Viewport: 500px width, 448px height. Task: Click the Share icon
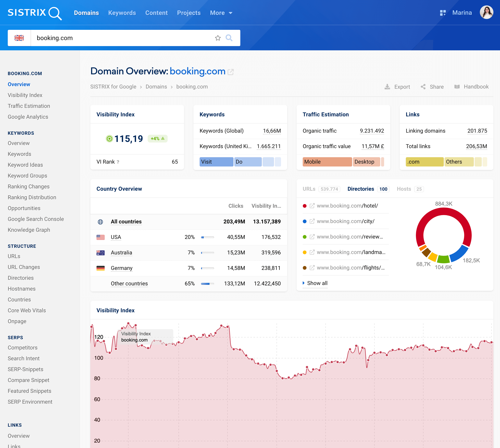(x=423, y=87)
